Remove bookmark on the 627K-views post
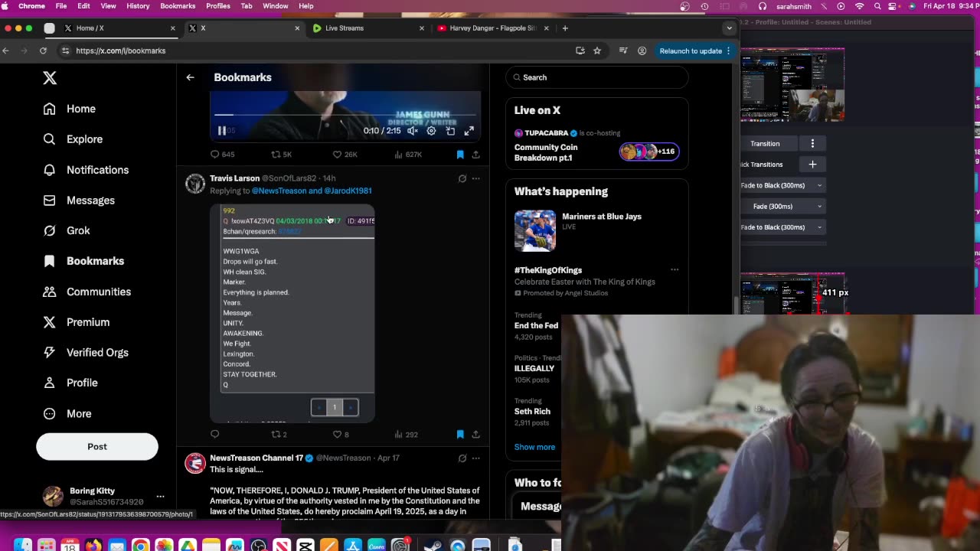Image resolution: width=980 pixels, height=551 pixels. (460, 155)
